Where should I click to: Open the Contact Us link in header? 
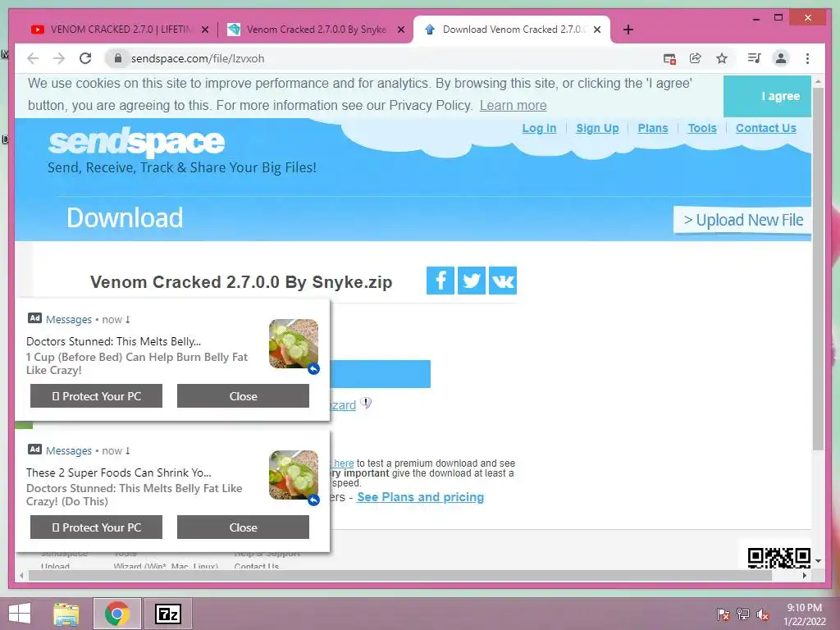pos(765,128)
